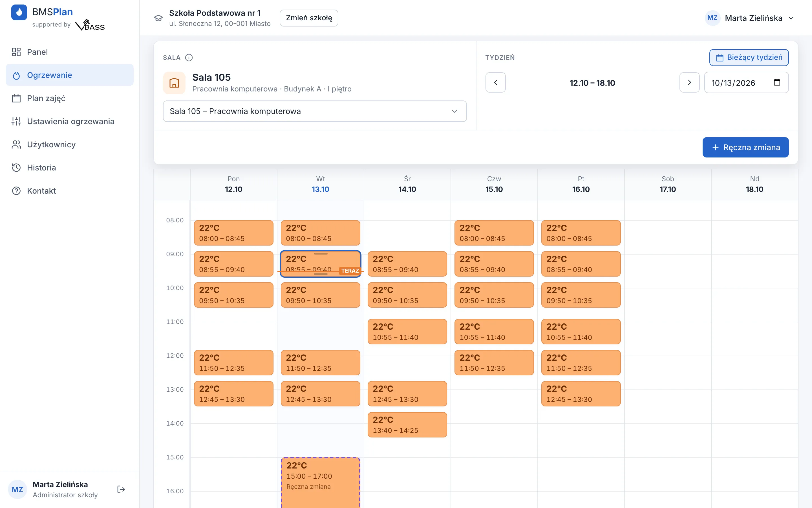Open Kontakt in the sidebar
This screenshot has width=812, height=508.
(x=69, y=191)
